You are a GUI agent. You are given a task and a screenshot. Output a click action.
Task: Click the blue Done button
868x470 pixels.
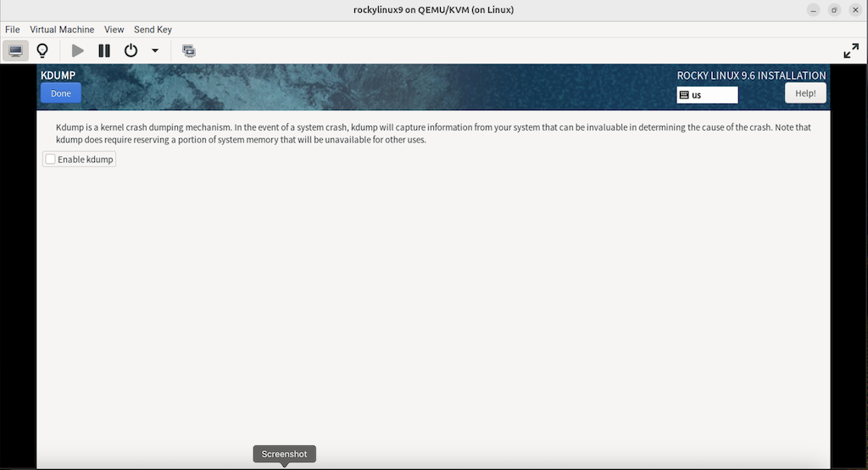pyautogui.click(x=61, y=93)
